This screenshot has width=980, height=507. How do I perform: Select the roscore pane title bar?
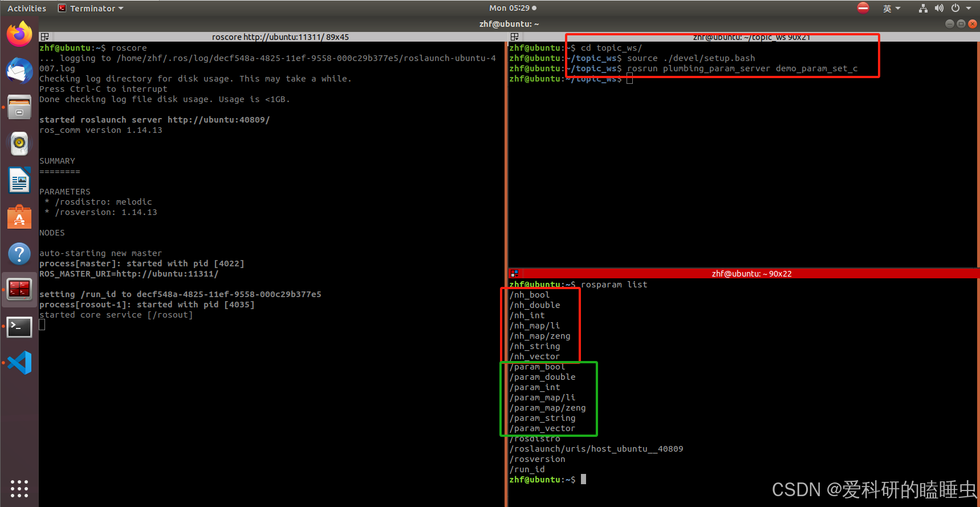point(273,37)
